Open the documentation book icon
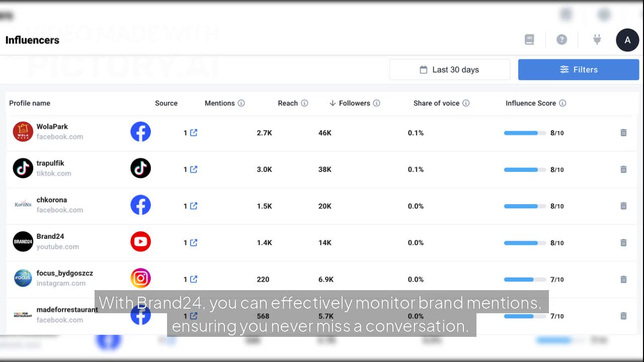The height and width of the screenshot is (362, 644). 529,40
